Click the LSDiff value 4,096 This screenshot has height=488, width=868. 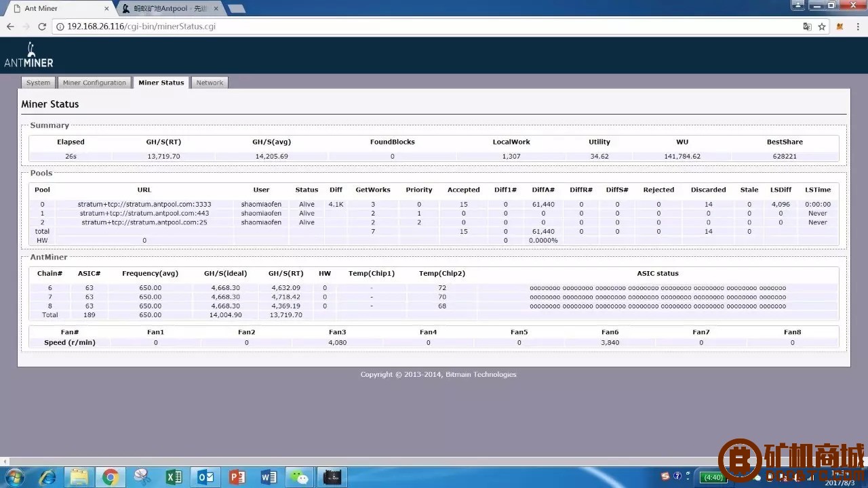point(781,204)
